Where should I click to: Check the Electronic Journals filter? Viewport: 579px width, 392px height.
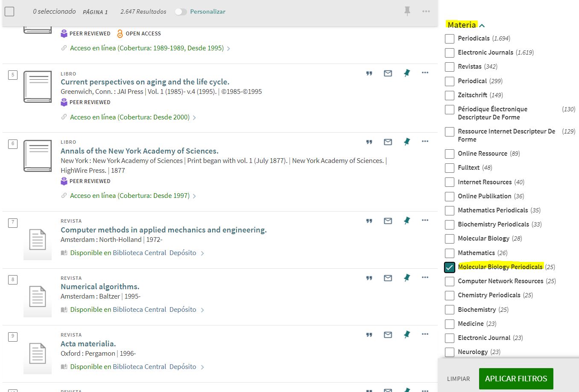point(450,52)
